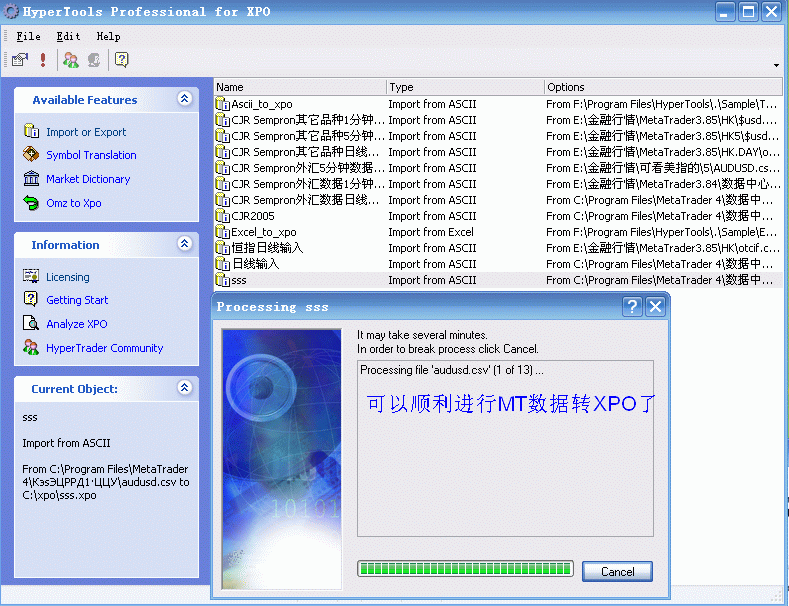Screen dimensions: 789x606
Task: Click the Getting Start help icon
Action: [31, 299]
